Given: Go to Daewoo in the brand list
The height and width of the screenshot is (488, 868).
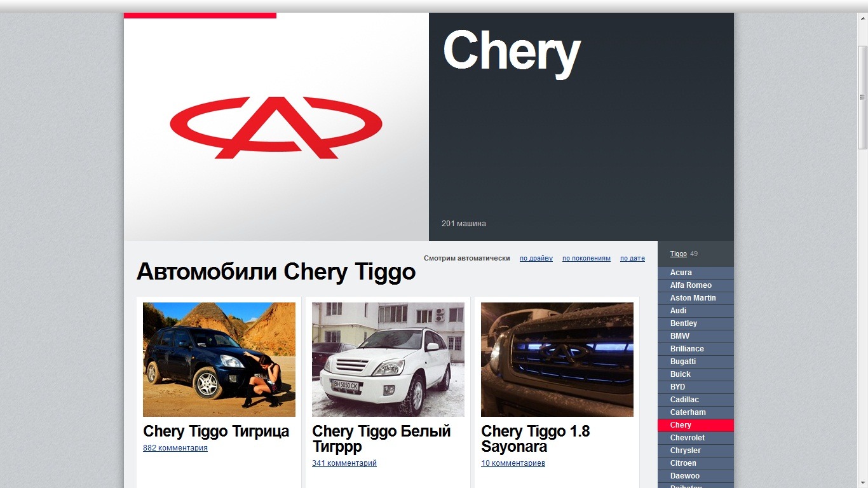Looking at the screenshot, I should tap(696, 476).
